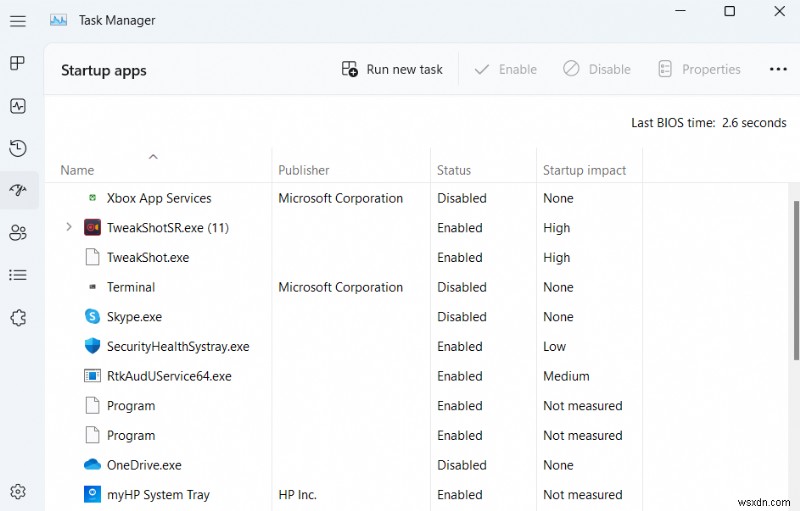Open the Processes page in the sidebar
Screen dimensions: 800x511
click(17, 64)
